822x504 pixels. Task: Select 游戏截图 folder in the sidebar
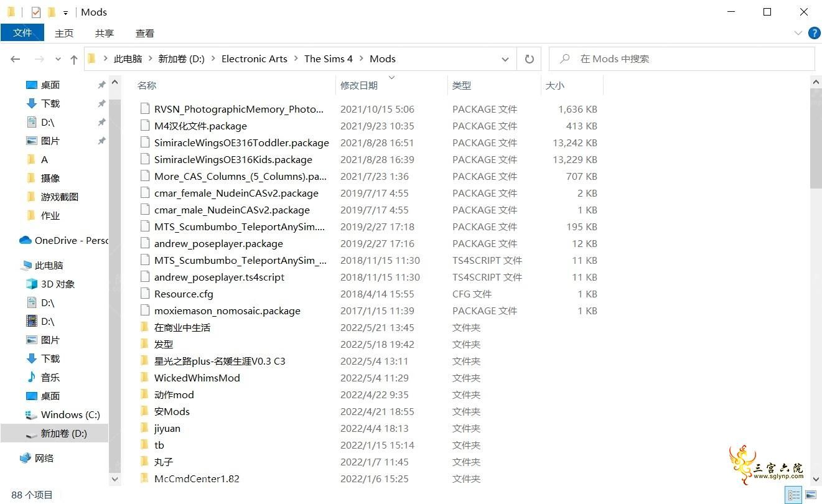click(60, 197)
